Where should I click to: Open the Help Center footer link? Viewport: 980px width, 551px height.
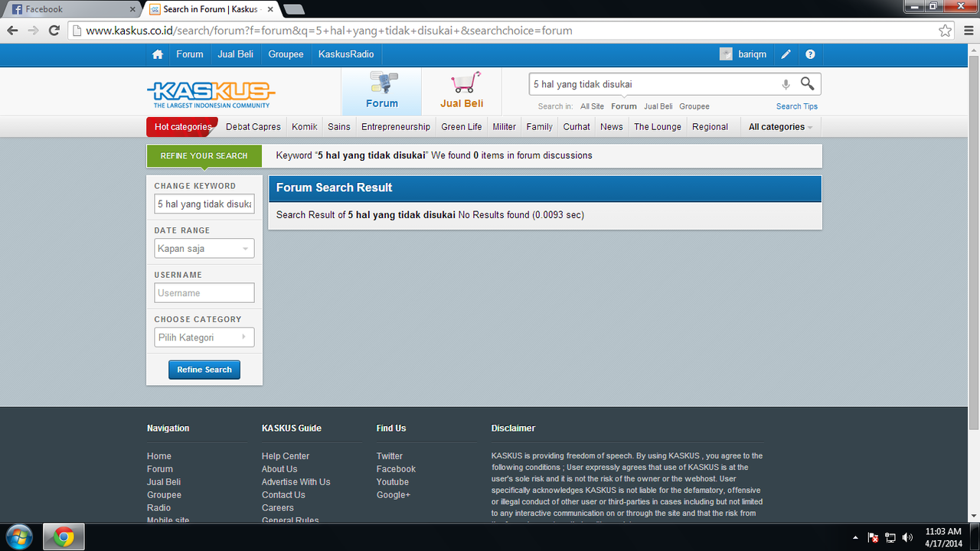(x=286, y=456)
